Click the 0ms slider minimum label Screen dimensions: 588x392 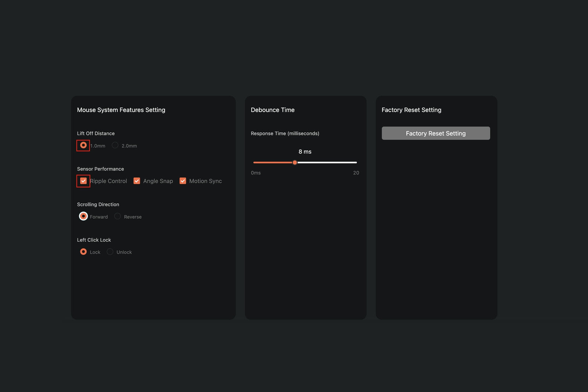pos(255,172)
